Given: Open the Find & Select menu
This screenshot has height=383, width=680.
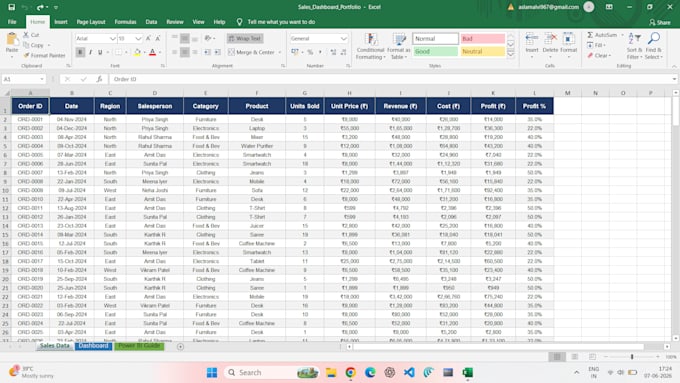Looking at the screenshot, I should tap(654, 46).
